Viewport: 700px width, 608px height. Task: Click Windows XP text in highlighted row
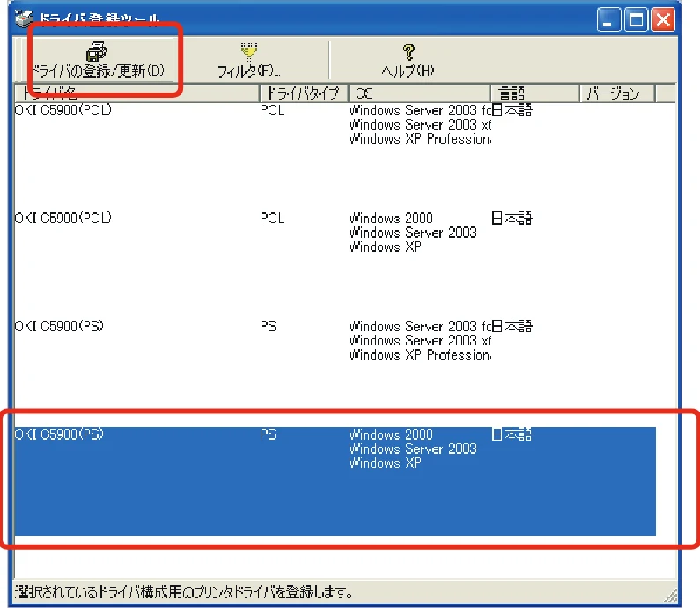tap(385, 463)
